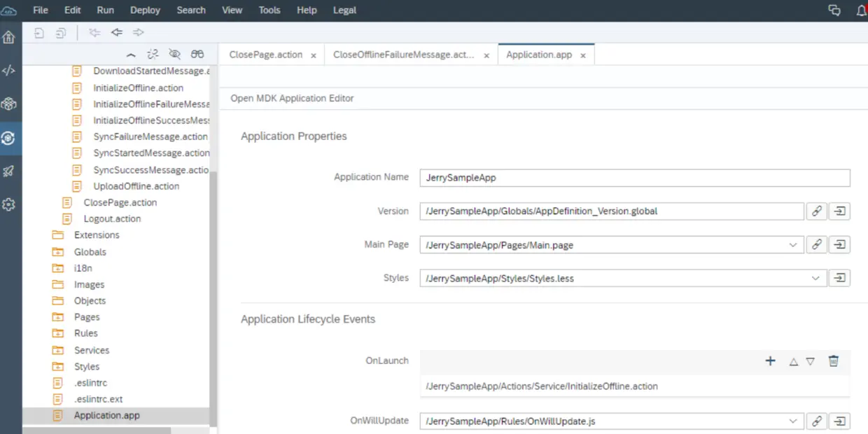Click the link icon beside Version field
The image size is (868, 434).
click(816, 211)
